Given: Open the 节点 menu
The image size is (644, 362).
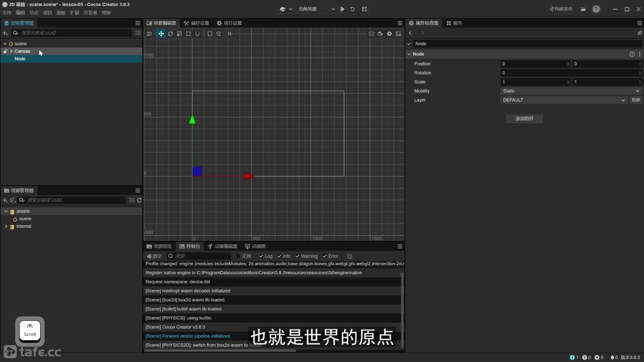Looking at the screenshot, I should 34,13.
